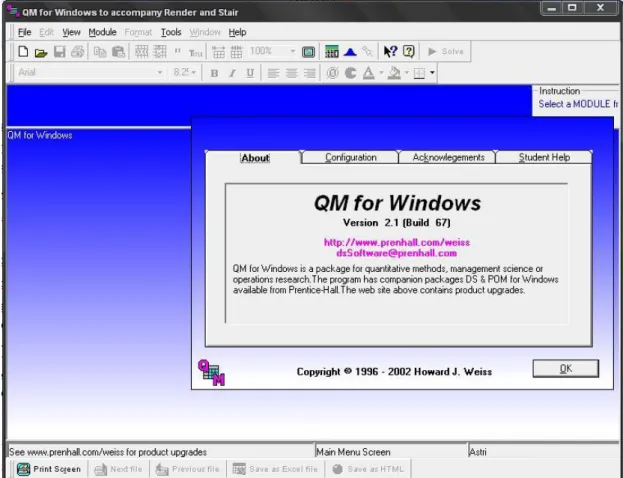This screenshot has height=478, width=623.
Task: Open the greyed Format menu
Action: [x=138, y=32]
